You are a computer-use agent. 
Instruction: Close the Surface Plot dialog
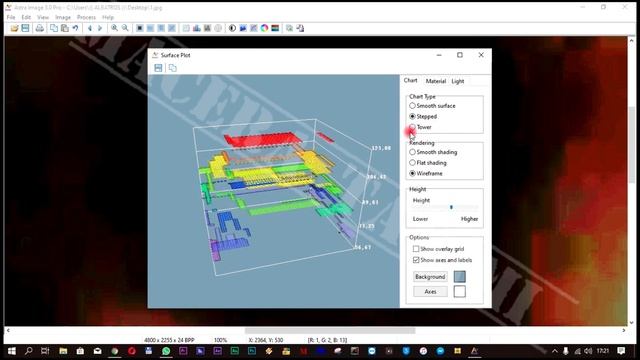coord(481,55)
